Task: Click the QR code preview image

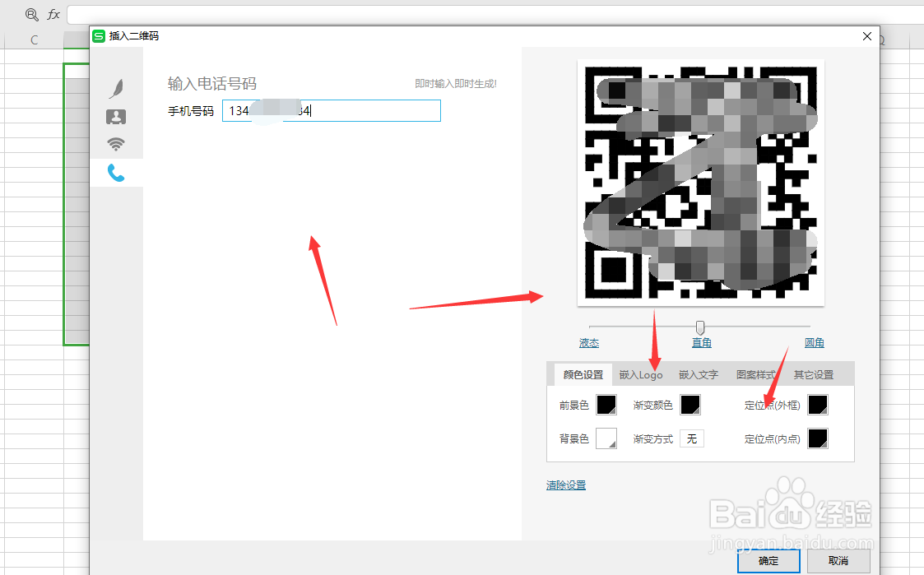Action: pos(701,183)
